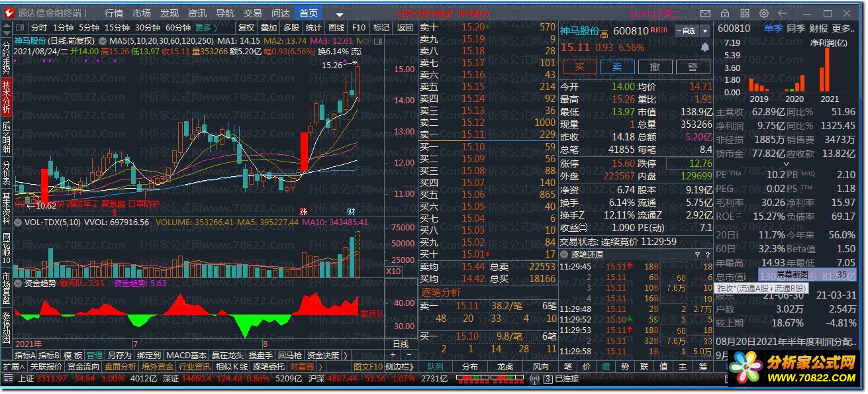The image size is (868, 394).
Task: Expand arrow after 资金决策 tab
Action: coord(345,356)
